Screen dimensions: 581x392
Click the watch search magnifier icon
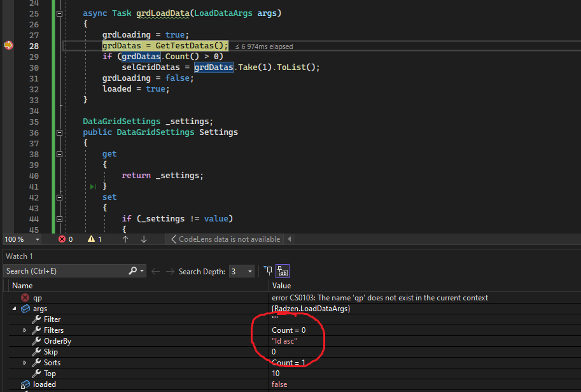point(132,271)
